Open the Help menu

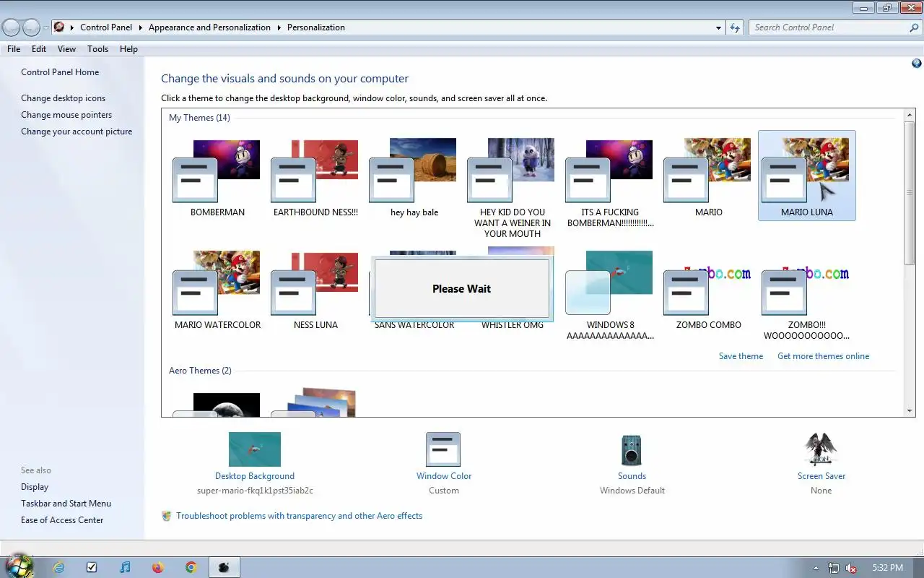[128, 49]
